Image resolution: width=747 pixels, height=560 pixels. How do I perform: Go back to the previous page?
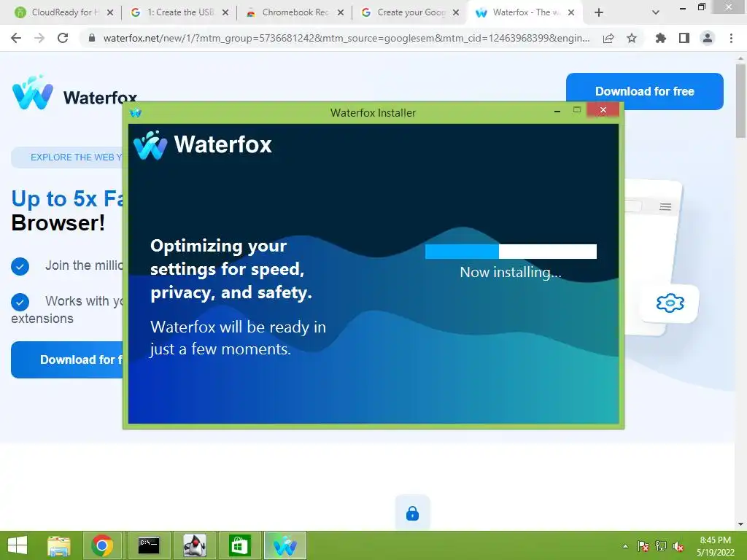(16, 38)
